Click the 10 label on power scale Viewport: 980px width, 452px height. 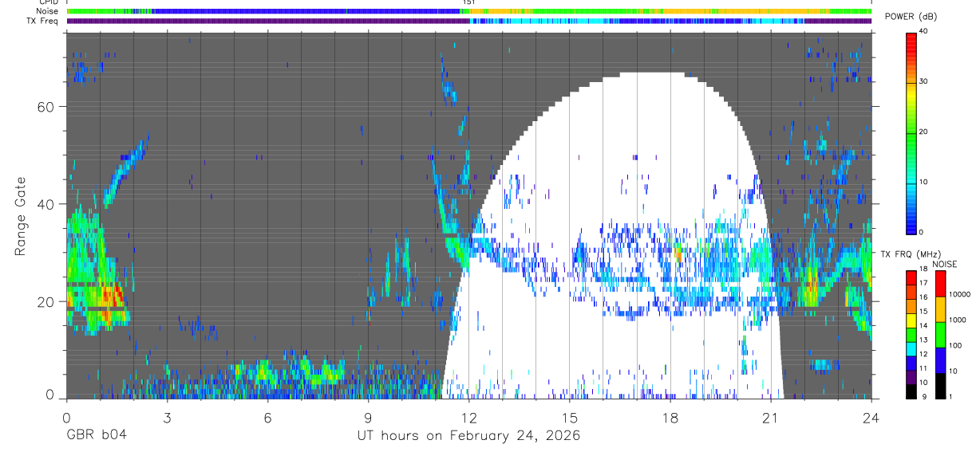point(924,182)
